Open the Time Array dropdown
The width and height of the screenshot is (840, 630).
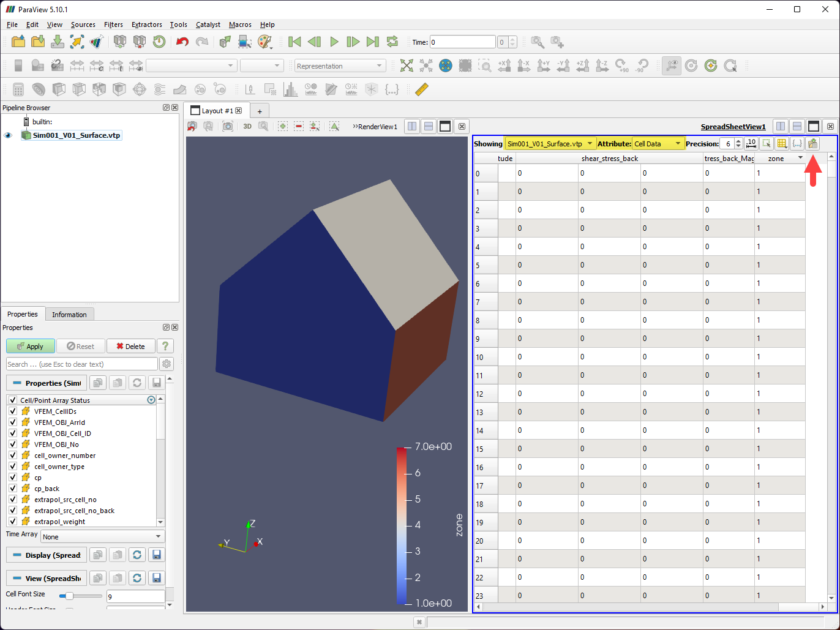click(101, 536)
